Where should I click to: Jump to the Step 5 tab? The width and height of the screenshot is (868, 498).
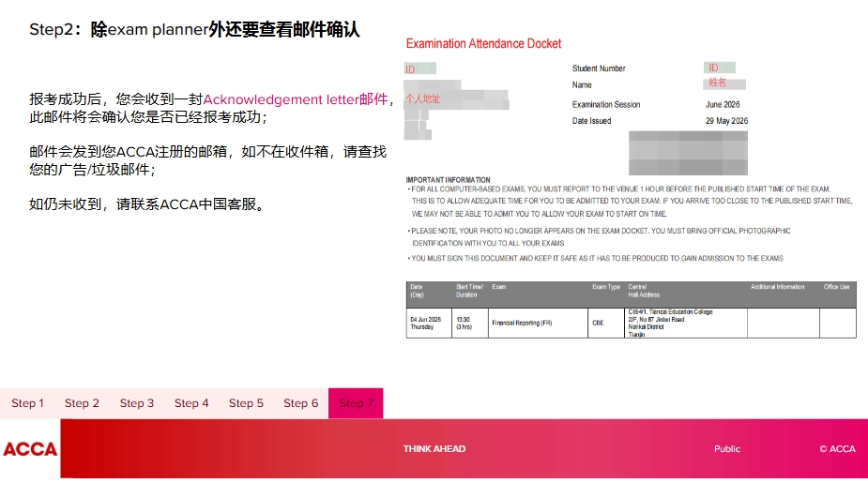pyautogui.click(x=247, y=403)
